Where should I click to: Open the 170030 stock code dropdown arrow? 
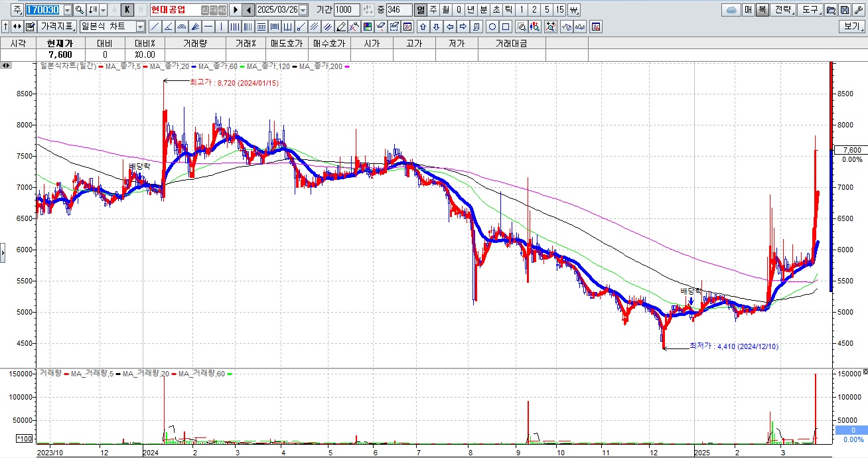coord(68,10)
